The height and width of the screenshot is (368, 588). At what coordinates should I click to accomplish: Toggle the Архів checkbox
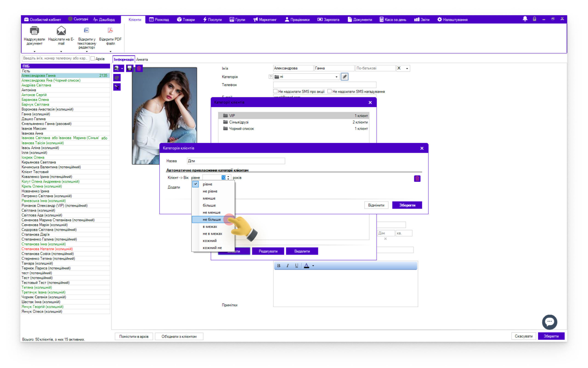point(93,58)
